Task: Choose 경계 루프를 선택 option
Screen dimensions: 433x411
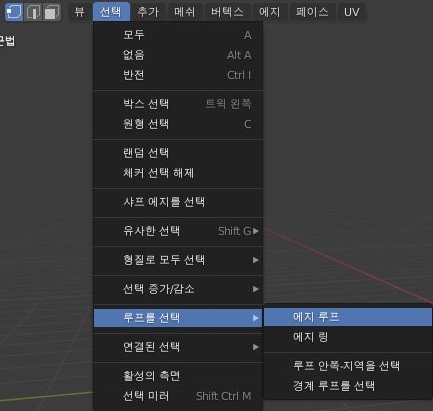Action: (348, 386)
